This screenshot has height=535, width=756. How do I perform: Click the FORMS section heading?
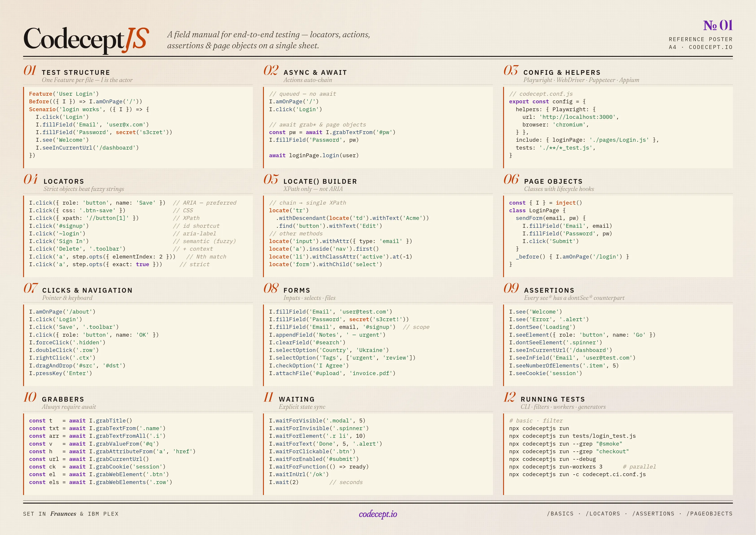pos(297,290)
